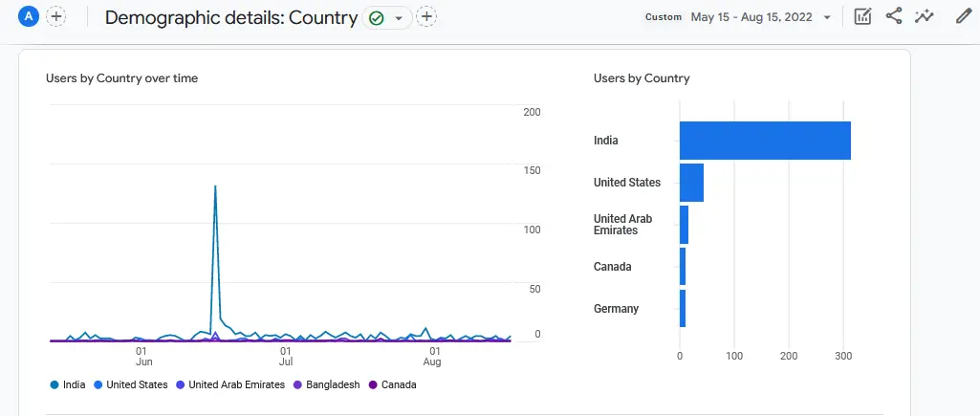
Task: Customize report with pencil icon
Action: point(964,17)
